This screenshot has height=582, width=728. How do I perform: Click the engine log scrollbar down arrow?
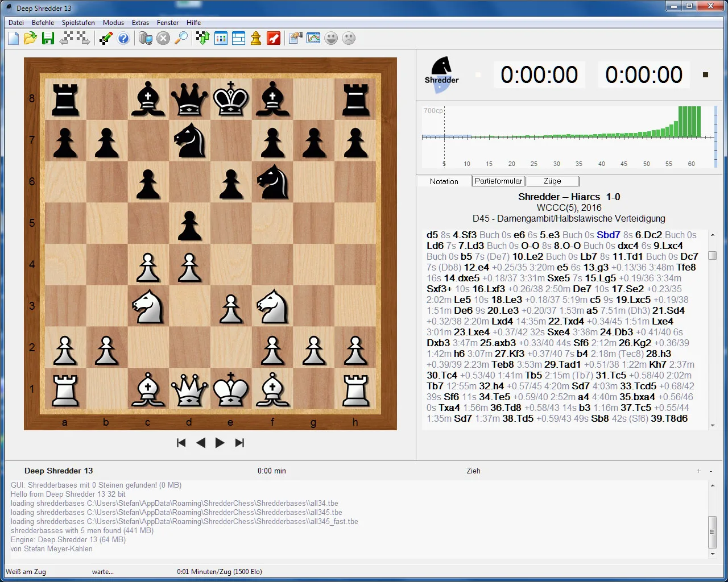pos(712,554)
